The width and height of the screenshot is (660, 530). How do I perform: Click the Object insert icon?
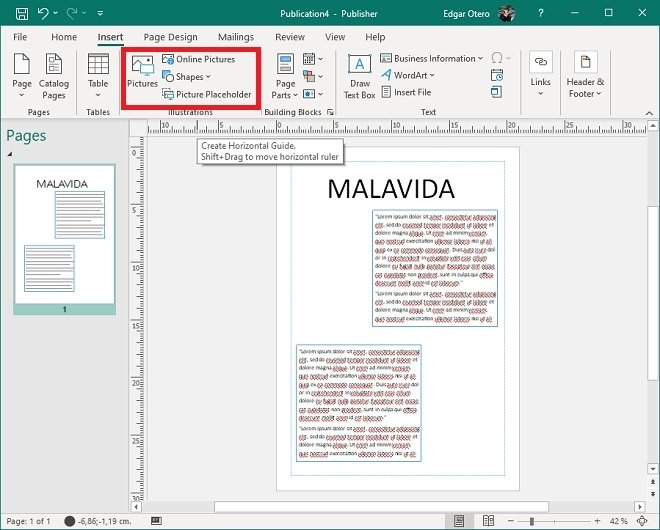coord(497,92)
